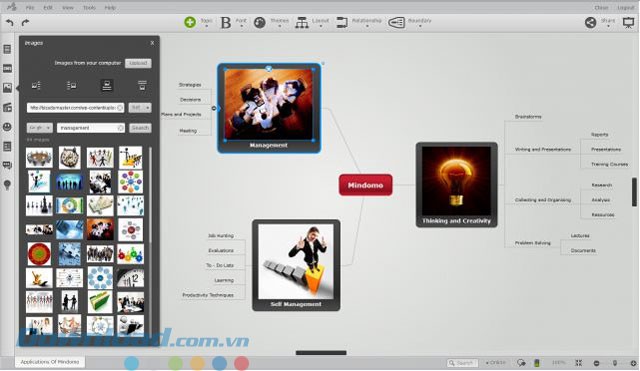Viewport: 640px width, 371px height.
Task: Click the green status icon beside chat
Action: tap(537, 362)
